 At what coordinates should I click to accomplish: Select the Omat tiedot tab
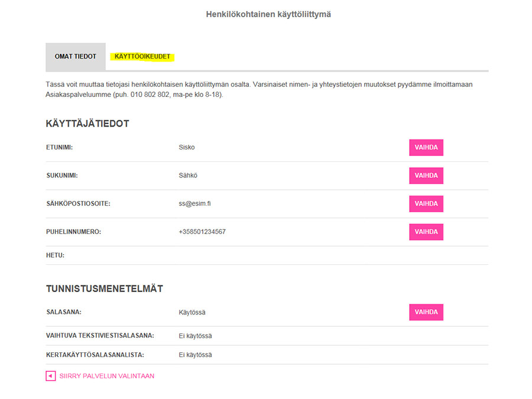tap(75, 57)
